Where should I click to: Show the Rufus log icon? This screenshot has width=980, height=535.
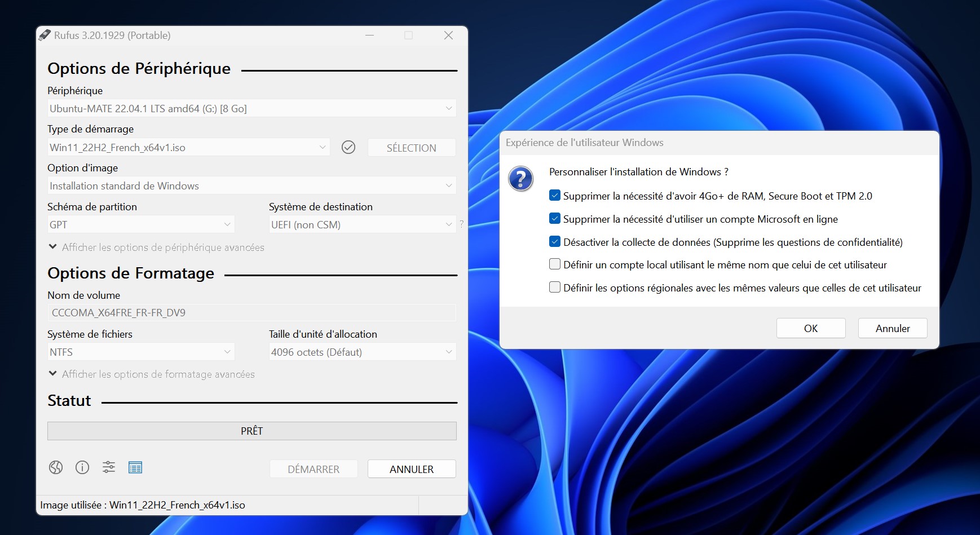point(135,467)
